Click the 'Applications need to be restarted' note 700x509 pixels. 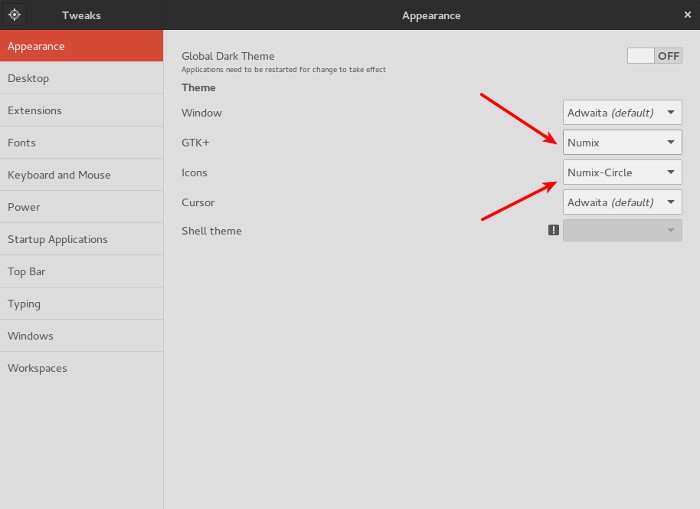[283, 69]
